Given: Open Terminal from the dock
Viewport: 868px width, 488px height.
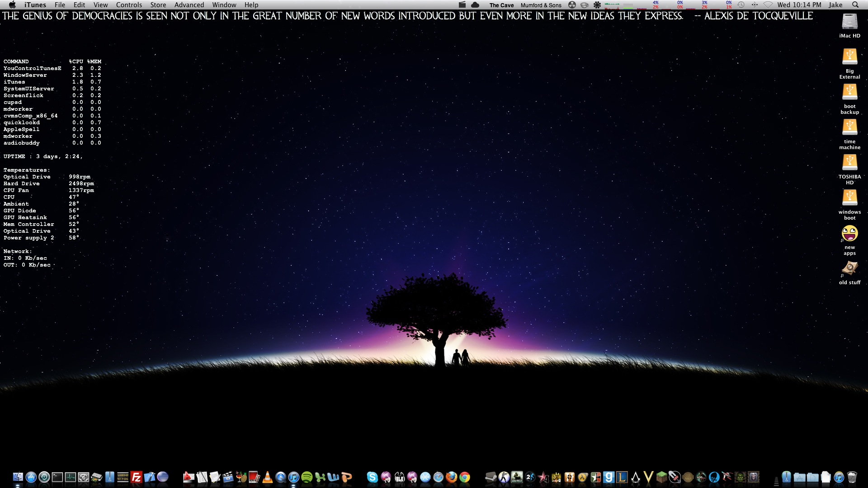Looking at the screenshot, I should click(57, 477).
